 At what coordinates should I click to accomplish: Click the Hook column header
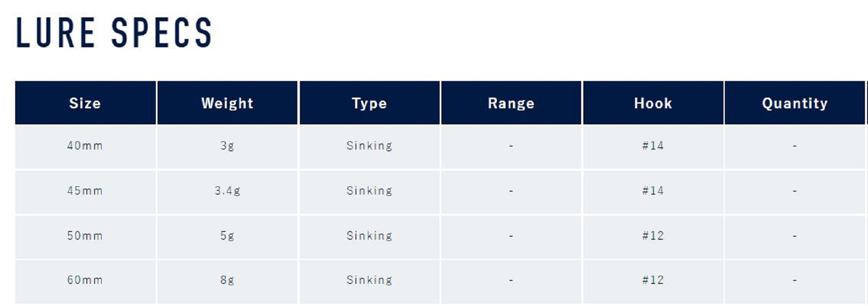pyautogui.click(x=653, y=103)
